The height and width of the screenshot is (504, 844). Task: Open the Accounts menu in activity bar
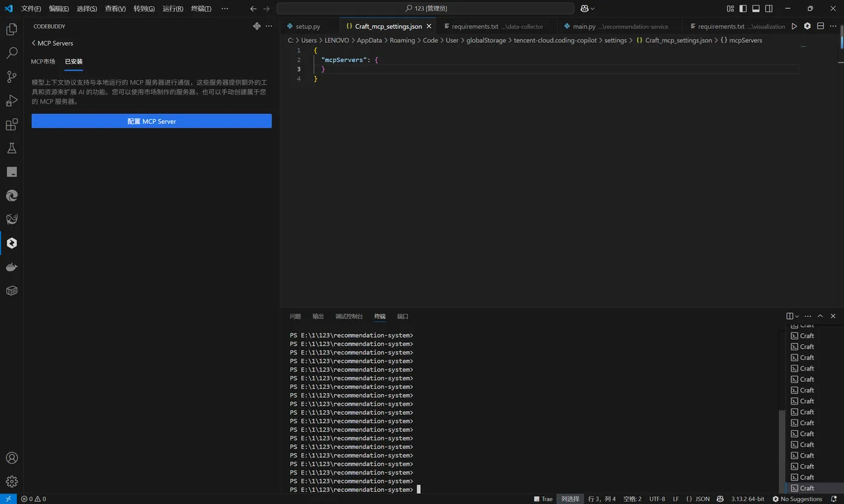11,458
